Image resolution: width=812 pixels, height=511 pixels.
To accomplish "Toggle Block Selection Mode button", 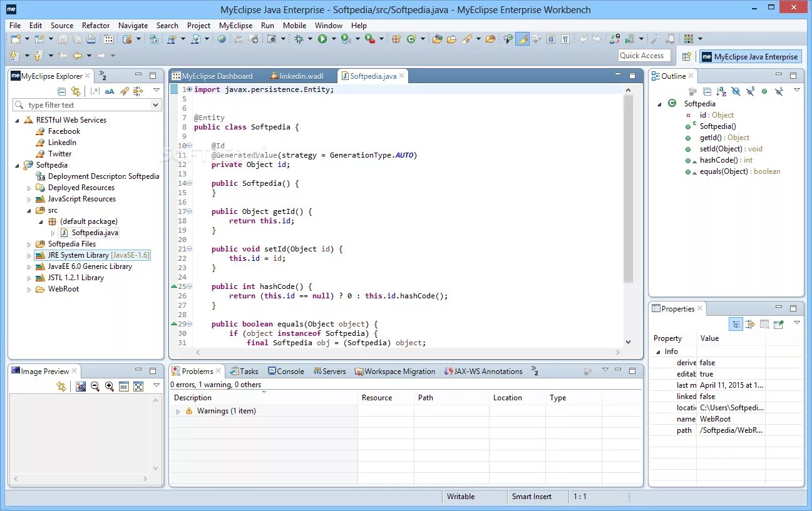I will coord(550,39).
